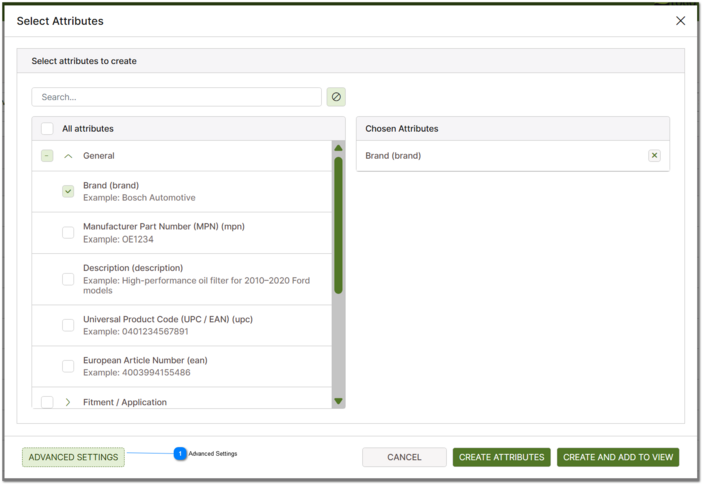Click 'Example: OE1234' text
Image resolution: width=703 pixels, height=485 pixels.
coord(118,239)
